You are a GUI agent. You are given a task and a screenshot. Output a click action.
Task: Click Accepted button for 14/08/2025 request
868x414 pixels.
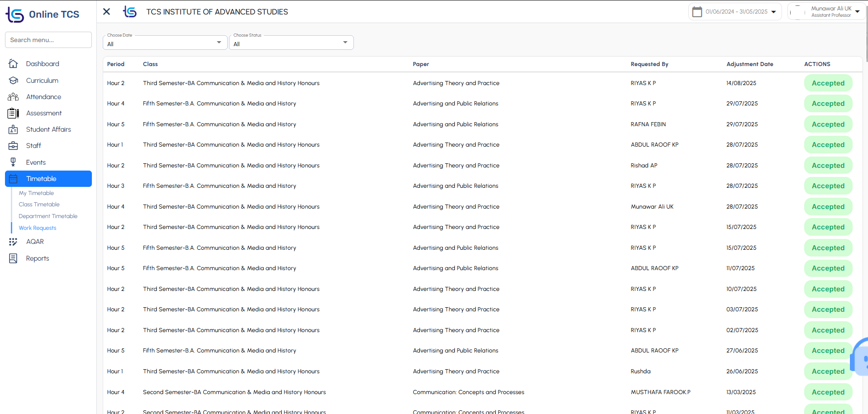[828, 83]
